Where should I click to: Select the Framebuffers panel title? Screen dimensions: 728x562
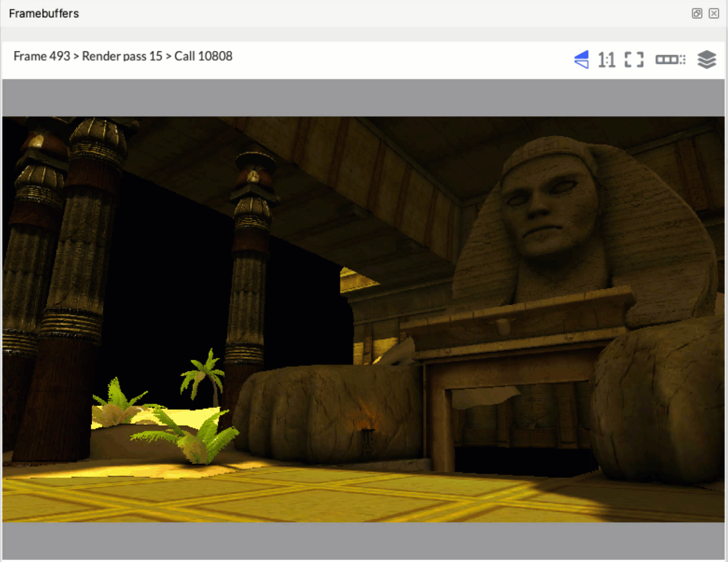click(x=43, y=13)
